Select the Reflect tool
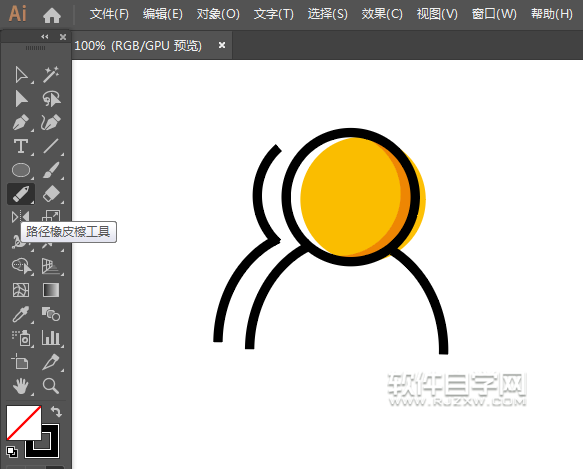The height and width of the screenshot is (469, 583). coord(20,216)
